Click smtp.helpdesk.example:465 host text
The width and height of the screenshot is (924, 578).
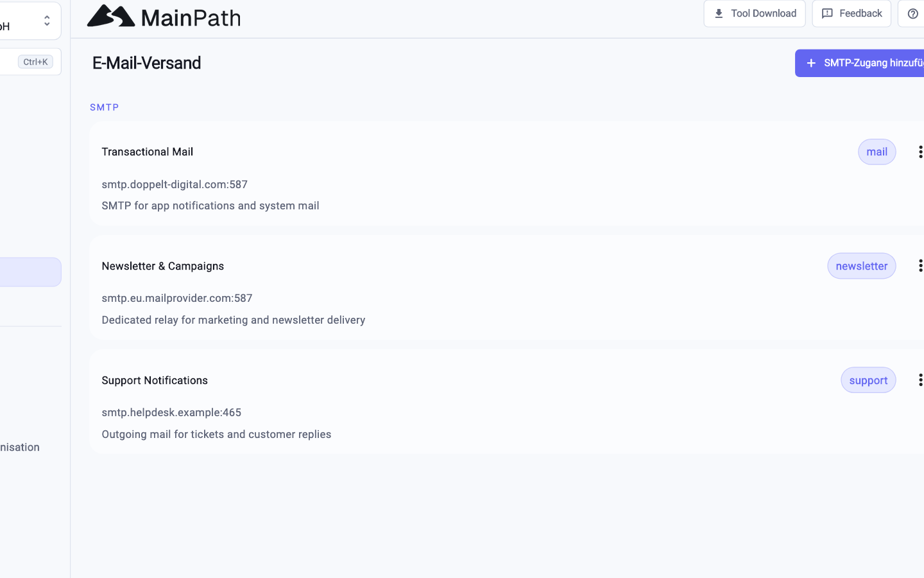171,412
